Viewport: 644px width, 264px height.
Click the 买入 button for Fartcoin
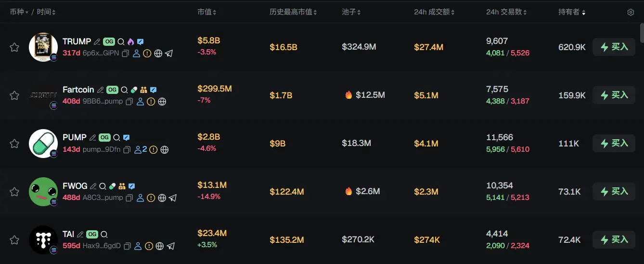coord(614,95)
